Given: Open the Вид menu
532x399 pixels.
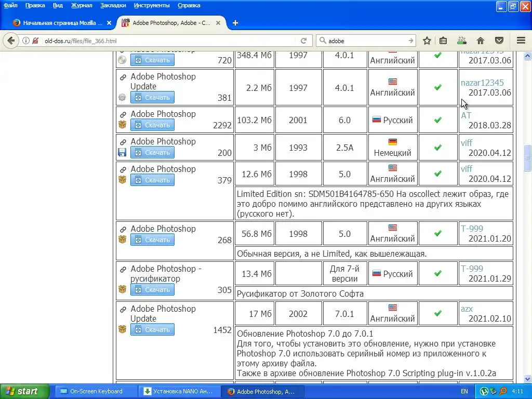Looking at the screenshot, I should tap(58, 5).
